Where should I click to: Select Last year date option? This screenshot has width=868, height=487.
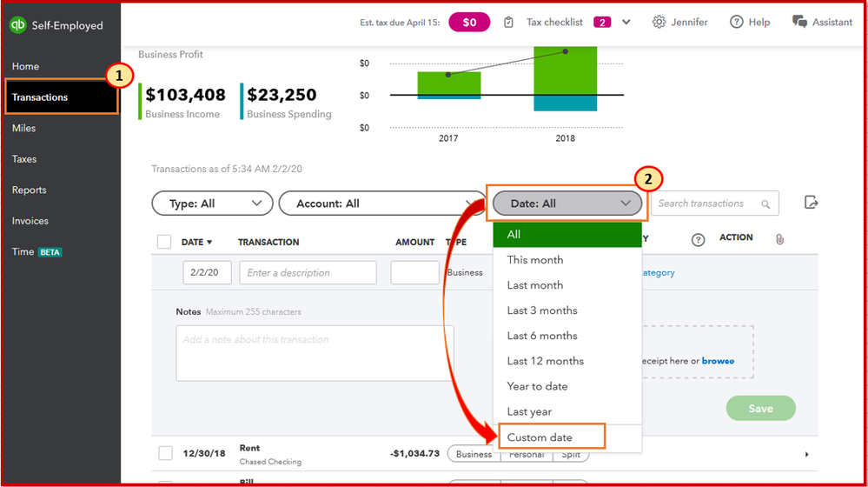coord(567,411)
